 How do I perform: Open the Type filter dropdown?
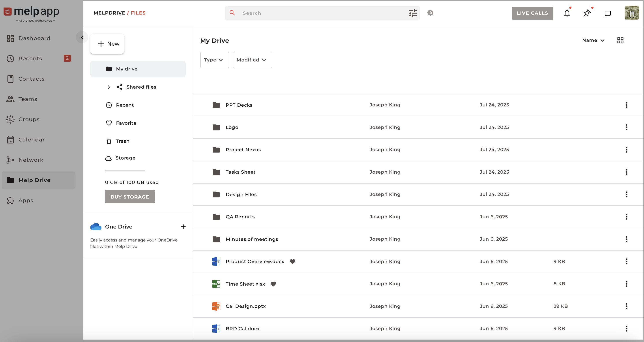point(214,60)
